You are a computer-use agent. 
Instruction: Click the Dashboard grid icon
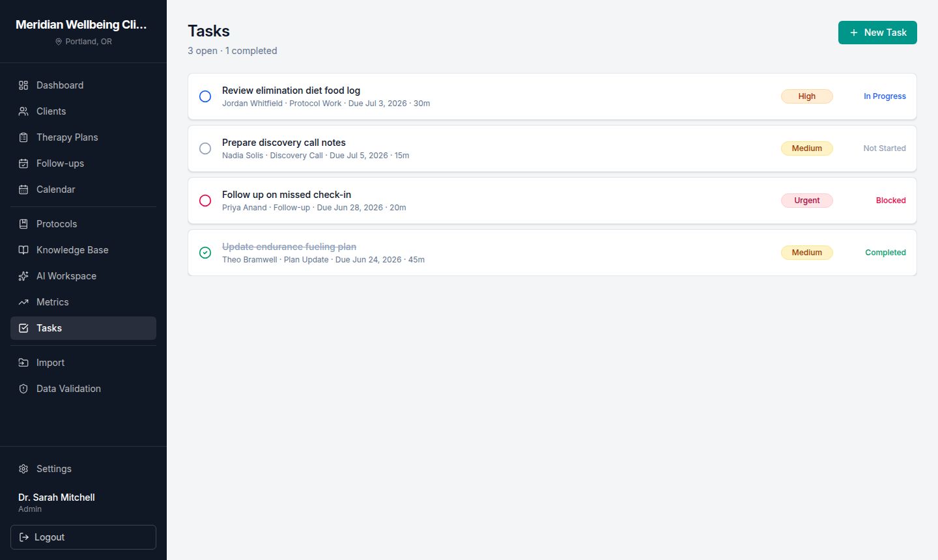(23, 85)
